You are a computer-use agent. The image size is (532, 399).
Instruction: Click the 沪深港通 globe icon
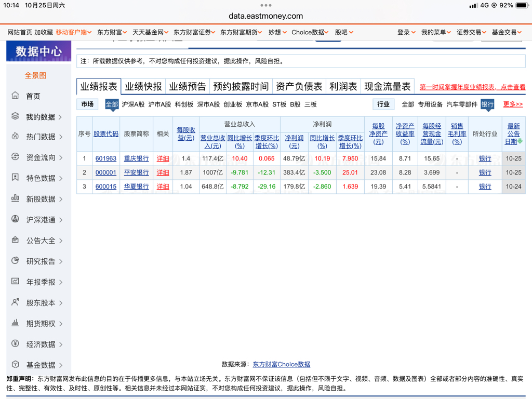click(15, 219)
